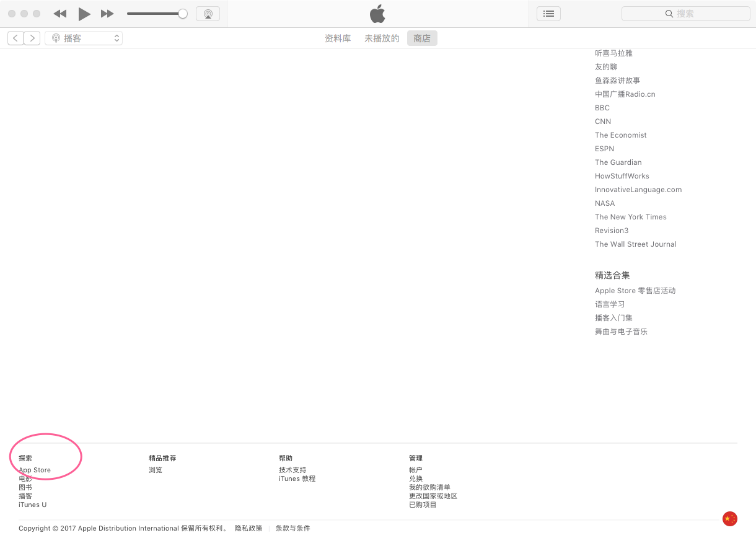
Task: Select the 商店 tab
Action: [x=422, y=38]
